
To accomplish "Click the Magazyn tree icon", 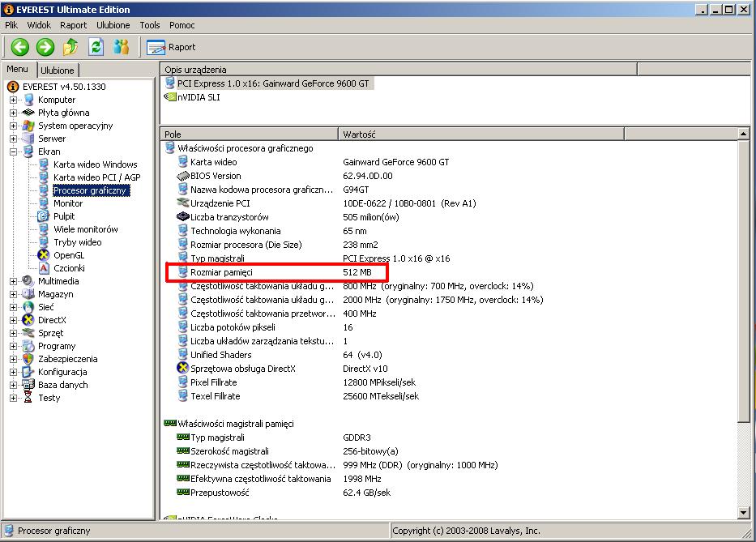I will point(28,293).
